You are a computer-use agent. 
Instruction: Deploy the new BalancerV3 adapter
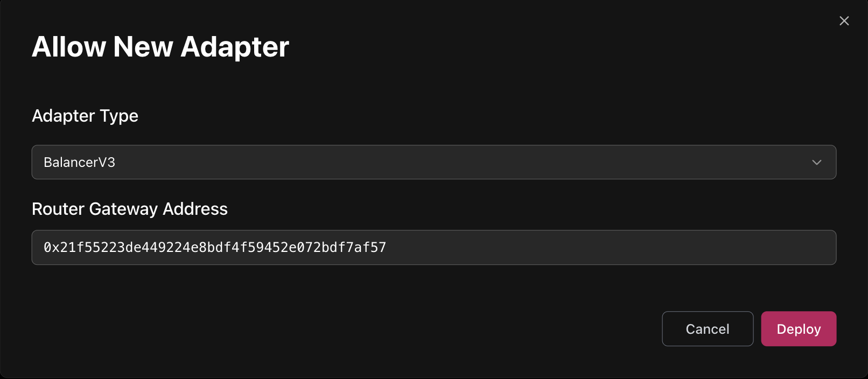click(798, 329)
